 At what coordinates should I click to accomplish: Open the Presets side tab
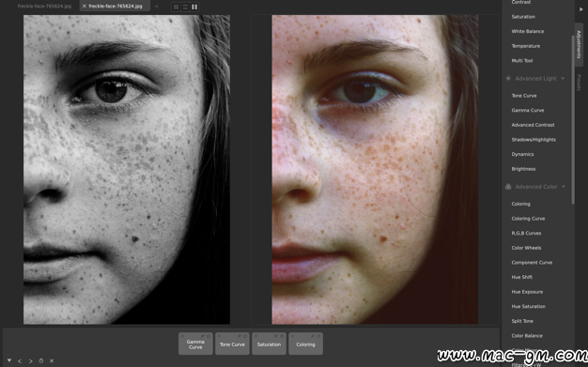click(579, 83)
